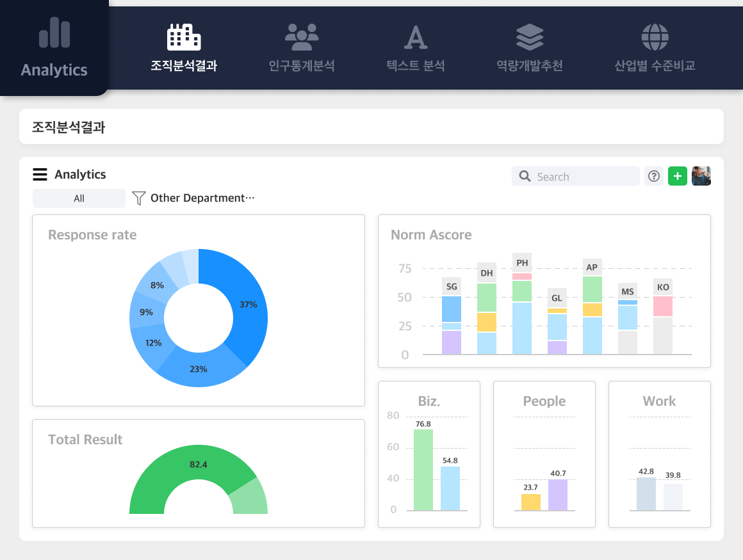Click the funnel filter icon
The image size is (743, 560).
[138, 198]
